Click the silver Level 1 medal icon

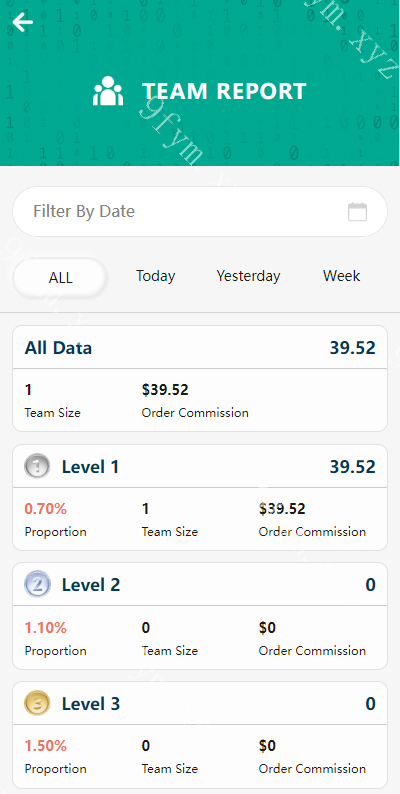[37, 466]
